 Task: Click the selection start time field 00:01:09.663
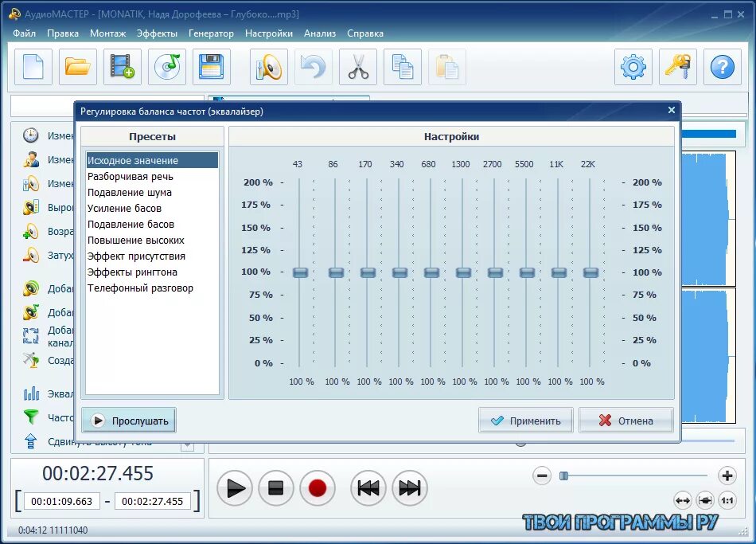(61, 502)
